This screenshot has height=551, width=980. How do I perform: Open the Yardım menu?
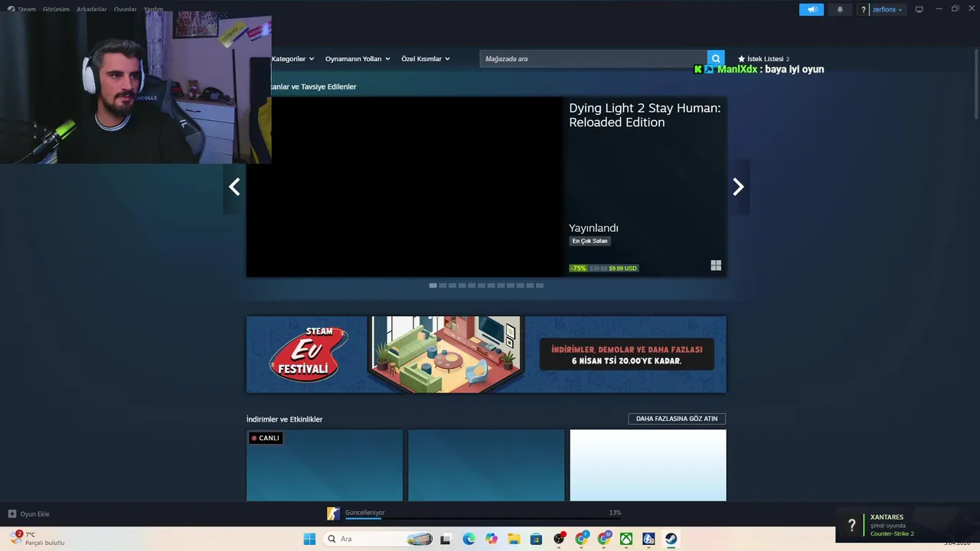153,9
